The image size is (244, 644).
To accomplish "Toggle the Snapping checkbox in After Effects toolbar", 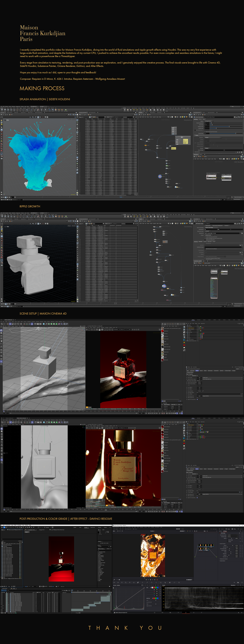I will (45, 527).
